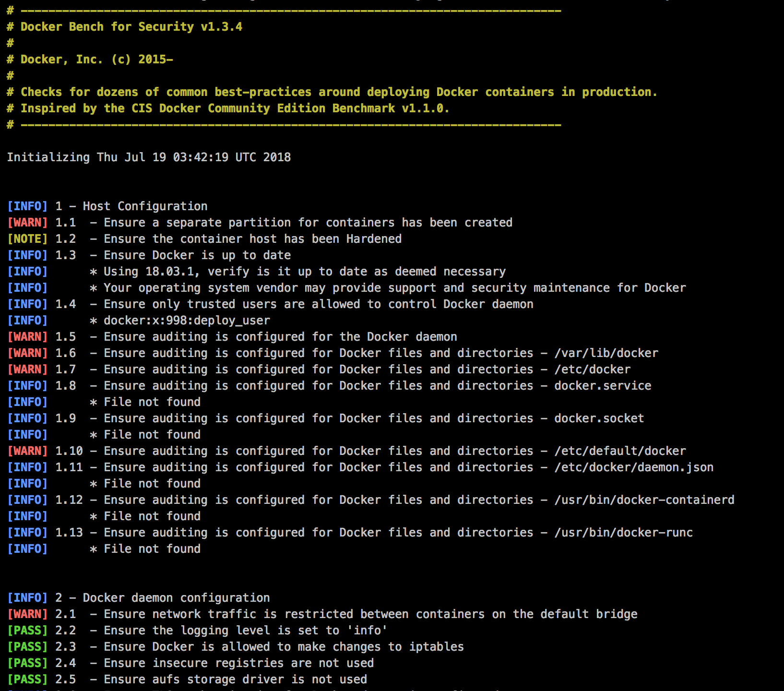Viewport: 784px width, 691px height.
Task: Click the [NOTE] tag on line 1.2
Action: coord(27,239)
